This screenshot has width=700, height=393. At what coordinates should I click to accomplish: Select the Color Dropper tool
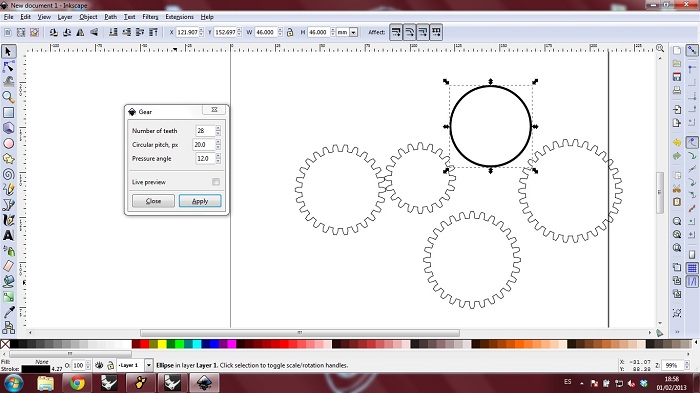(x=8, y=312)
